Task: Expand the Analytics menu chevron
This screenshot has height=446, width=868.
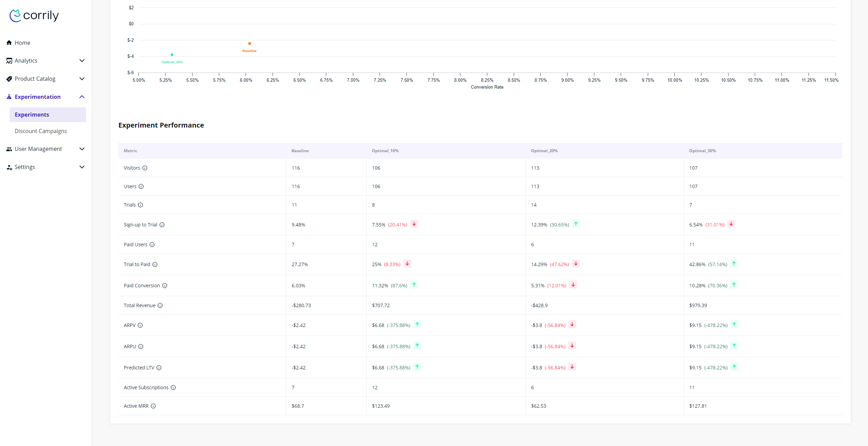Action: (x=82, y=61)
